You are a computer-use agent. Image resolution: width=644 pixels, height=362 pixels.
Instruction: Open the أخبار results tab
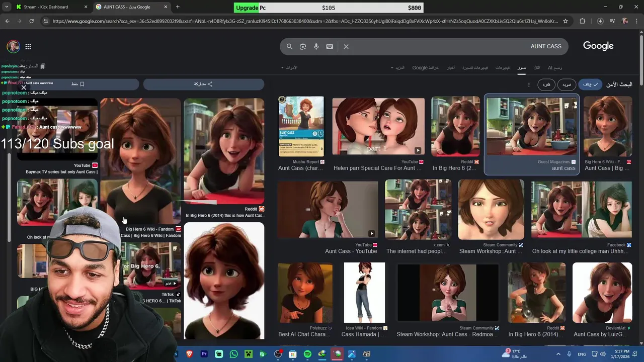click(451, 67)
